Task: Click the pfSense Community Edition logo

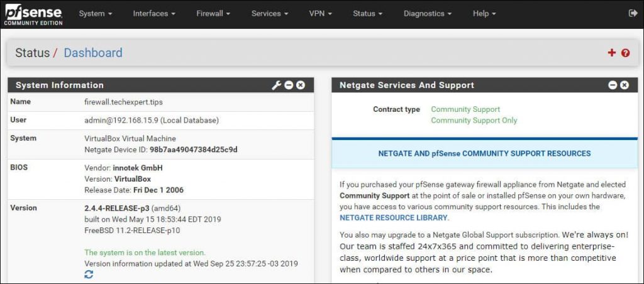Action: (33, 14)
